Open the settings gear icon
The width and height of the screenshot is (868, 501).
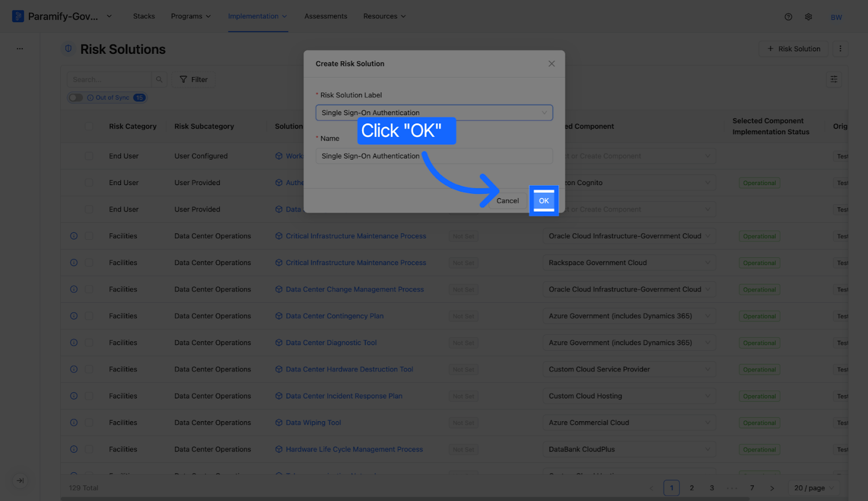[x=808, y=17]
